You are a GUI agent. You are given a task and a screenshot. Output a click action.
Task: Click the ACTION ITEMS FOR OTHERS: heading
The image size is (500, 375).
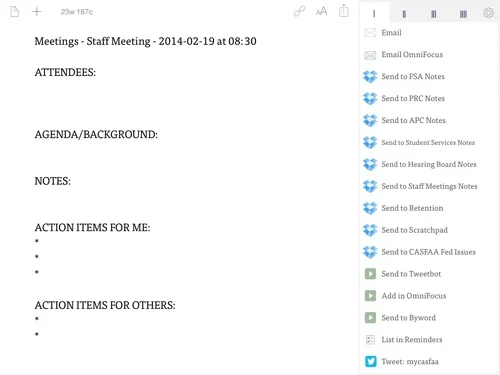[x=105, y=305]
